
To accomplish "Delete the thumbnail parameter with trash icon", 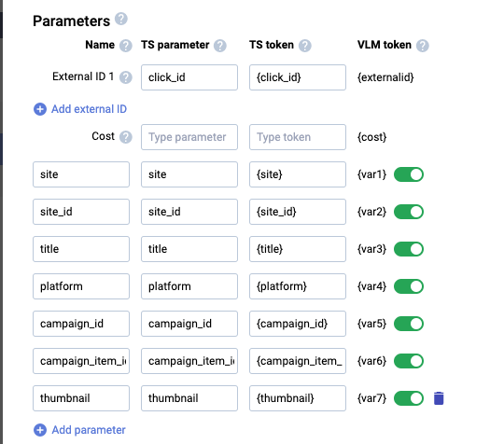I will (439, 398).
